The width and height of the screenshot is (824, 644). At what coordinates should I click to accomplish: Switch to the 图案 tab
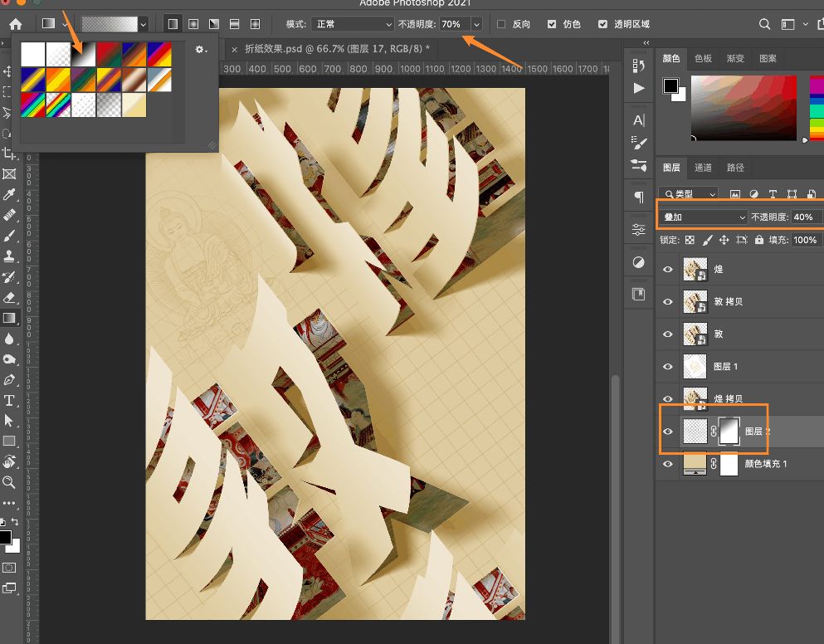pos(768,58)
